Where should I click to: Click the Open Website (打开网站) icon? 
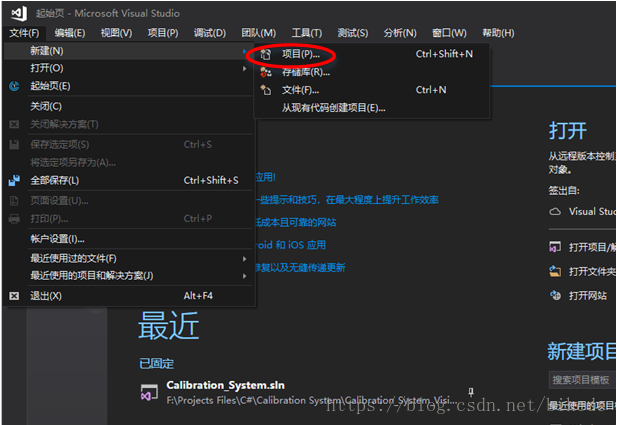[x=555, y=295]
